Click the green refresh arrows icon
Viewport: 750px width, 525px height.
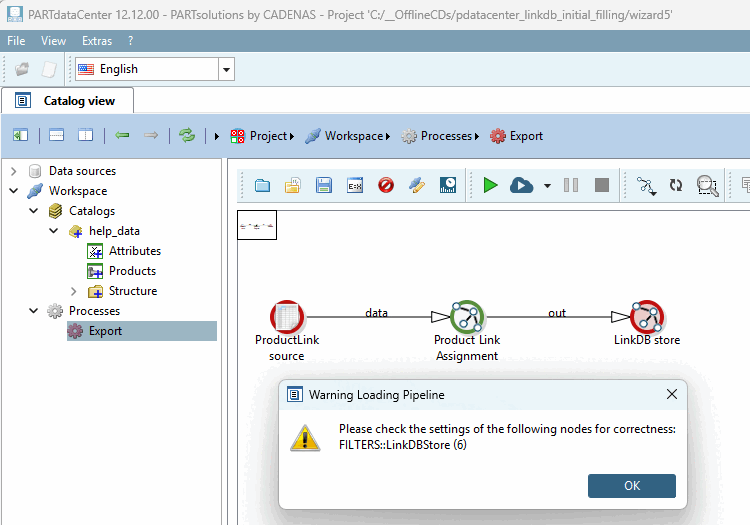click(187, 136)
